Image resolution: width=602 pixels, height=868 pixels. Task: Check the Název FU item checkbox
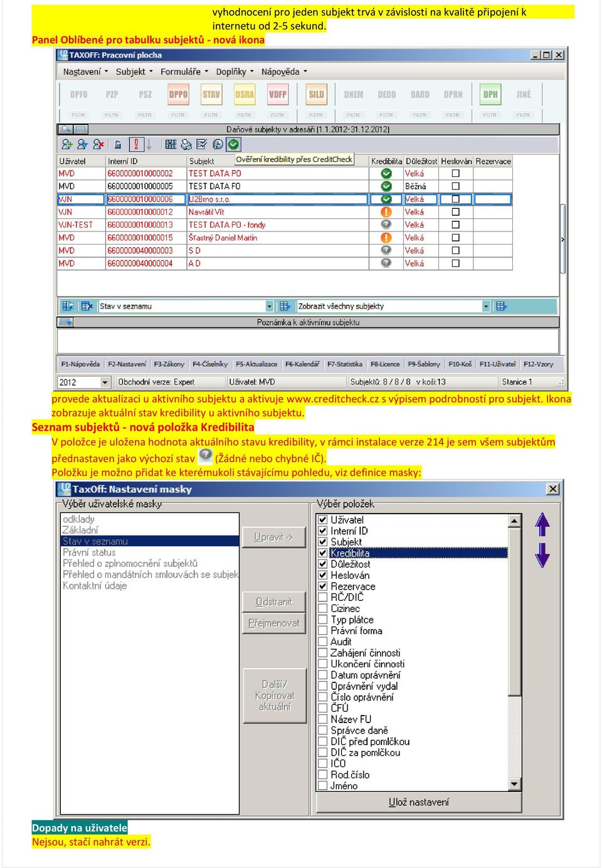pyautogui.click(x=323, y=719)
